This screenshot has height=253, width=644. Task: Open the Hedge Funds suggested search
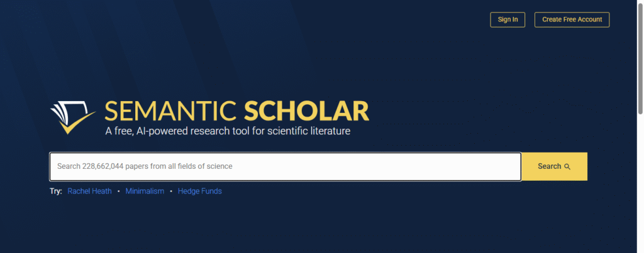tap(199, 191)
